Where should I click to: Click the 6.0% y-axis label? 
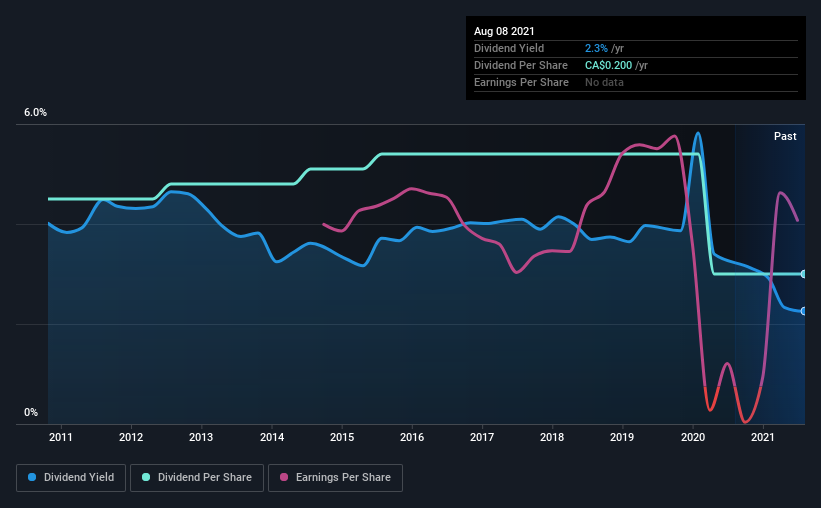coord(35,113)
